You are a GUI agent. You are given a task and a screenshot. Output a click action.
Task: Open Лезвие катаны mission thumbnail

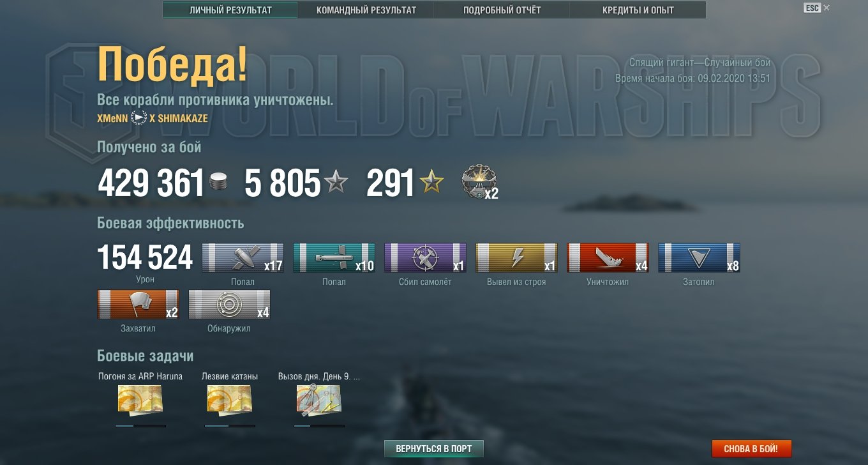tap(230, 398)
